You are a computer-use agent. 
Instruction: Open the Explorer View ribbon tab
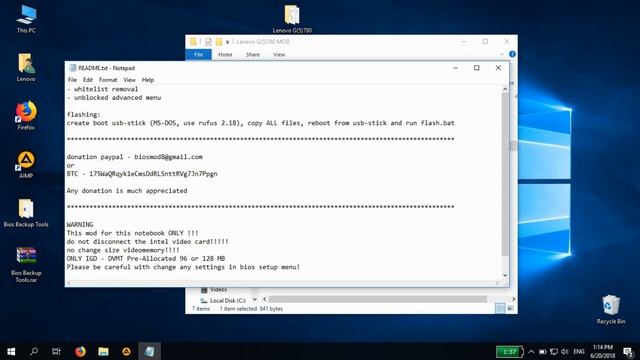tap(279, 55)
